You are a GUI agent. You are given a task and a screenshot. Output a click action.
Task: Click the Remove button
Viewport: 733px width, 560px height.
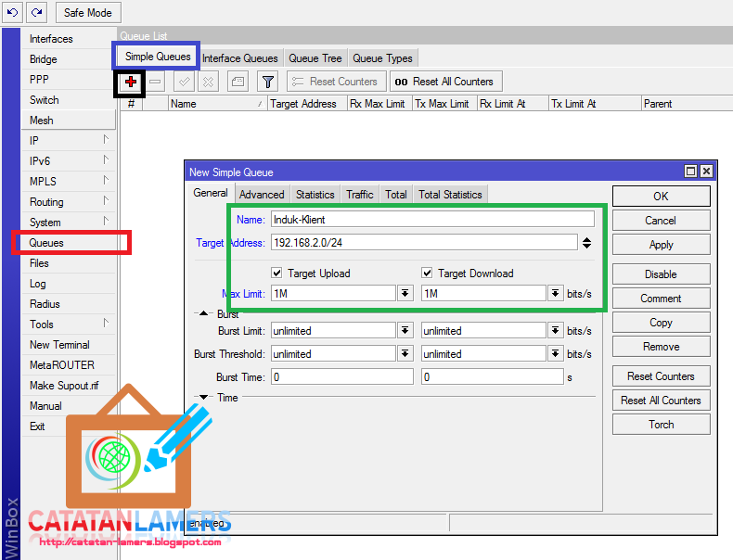coord(661,347)
